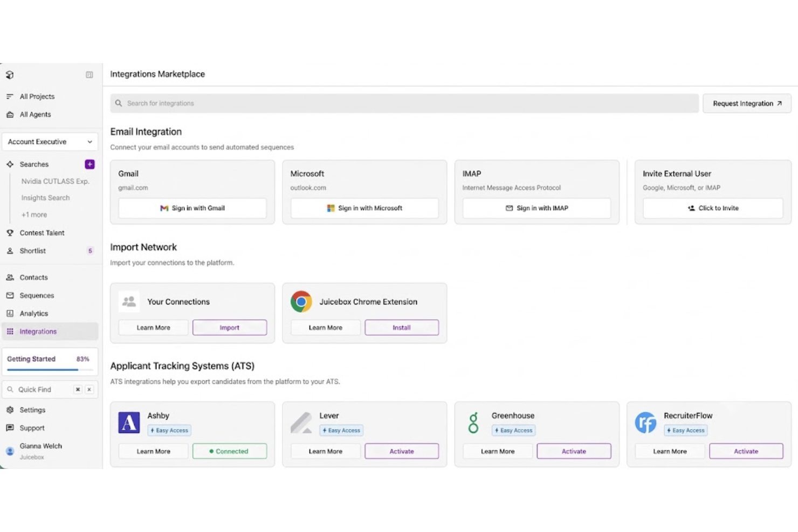Click the Contacts people icon
798x532 pixels.
[x=10, y=278]
